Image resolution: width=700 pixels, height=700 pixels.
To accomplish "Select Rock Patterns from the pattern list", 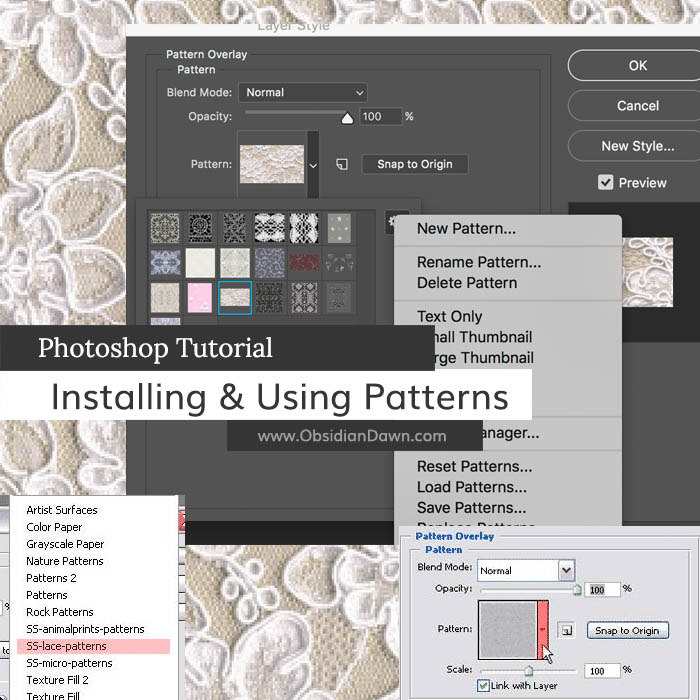I will click(x=60, y=612).
